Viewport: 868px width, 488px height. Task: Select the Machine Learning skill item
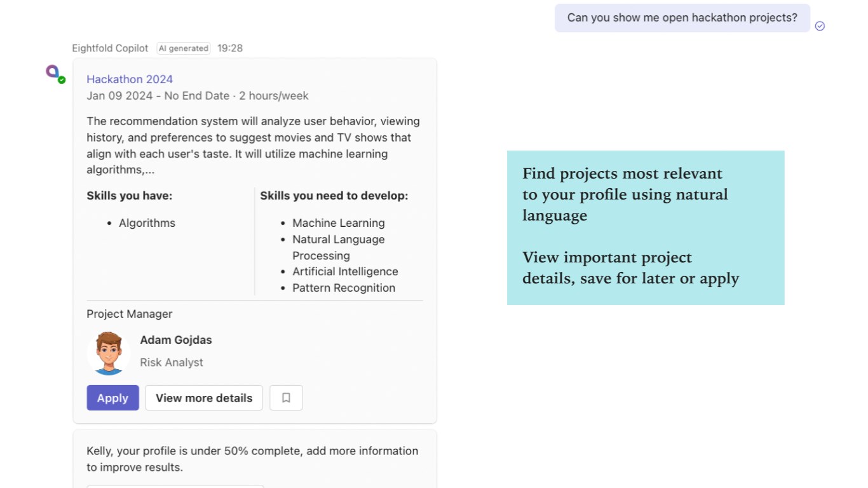[x=338, y=223]
